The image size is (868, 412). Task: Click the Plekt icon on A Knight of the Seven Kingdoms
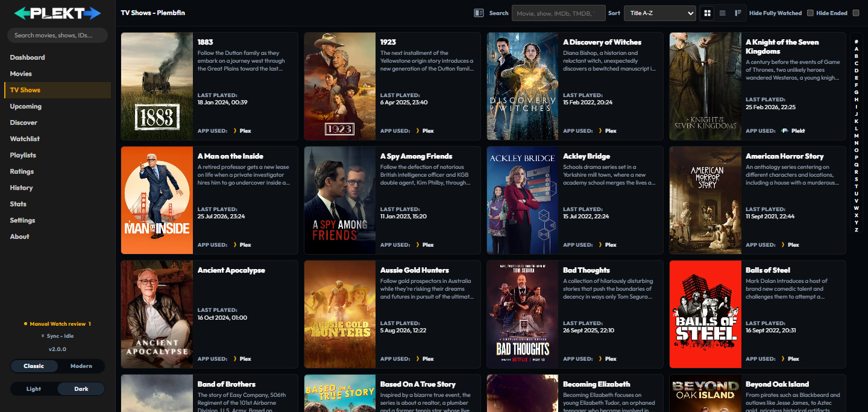point(785,131)
